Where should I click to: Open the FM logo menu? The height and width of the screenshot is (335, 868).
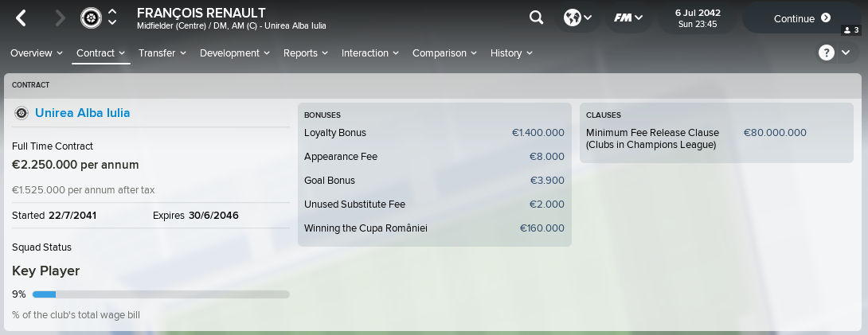pyautogui.click(x=628, y=18)
